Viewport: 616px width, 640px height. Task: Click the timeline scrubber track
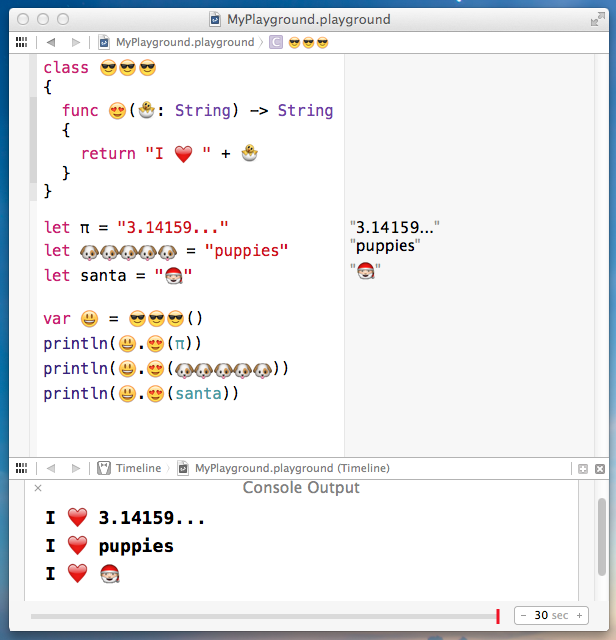coord(263,616)
